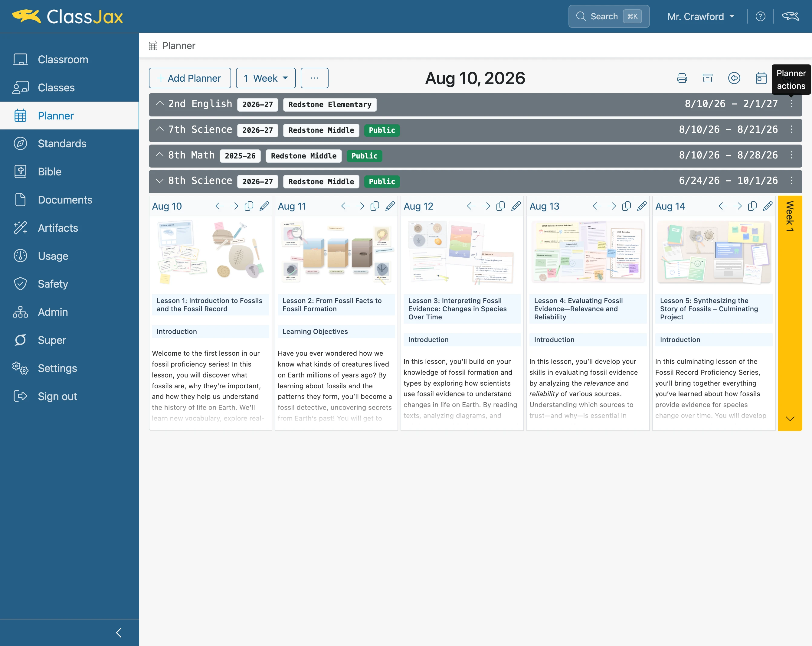The height and width of the screenshot is (646, 812).
Task: Move Aug 13 lesson forward with right arrow
Action: coord(612,206)
